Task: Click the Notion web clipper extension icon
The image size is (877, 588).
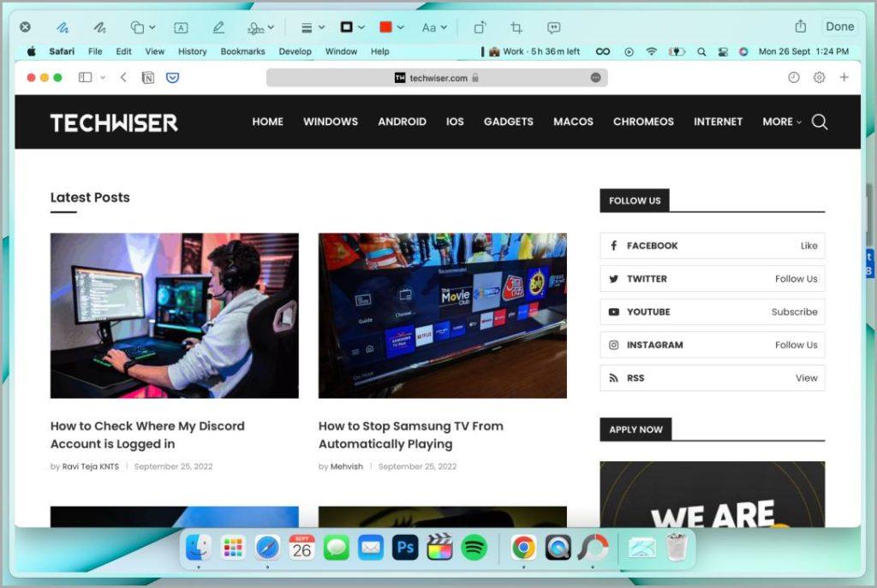Action: pos(148,78)
